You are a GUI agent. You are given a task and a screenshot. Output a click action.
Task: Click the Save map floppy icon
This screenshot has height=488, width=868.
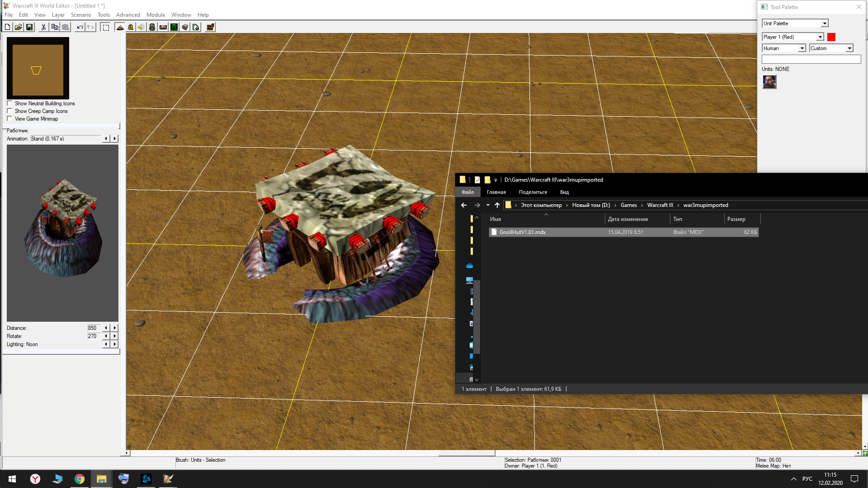(29, 27)
